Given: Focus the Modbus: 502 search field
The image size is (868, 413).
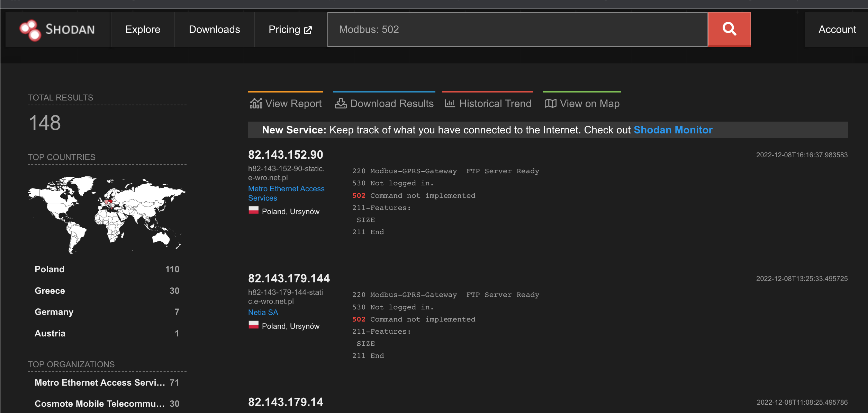Looking at the screenshot, I should pos(517,29).
